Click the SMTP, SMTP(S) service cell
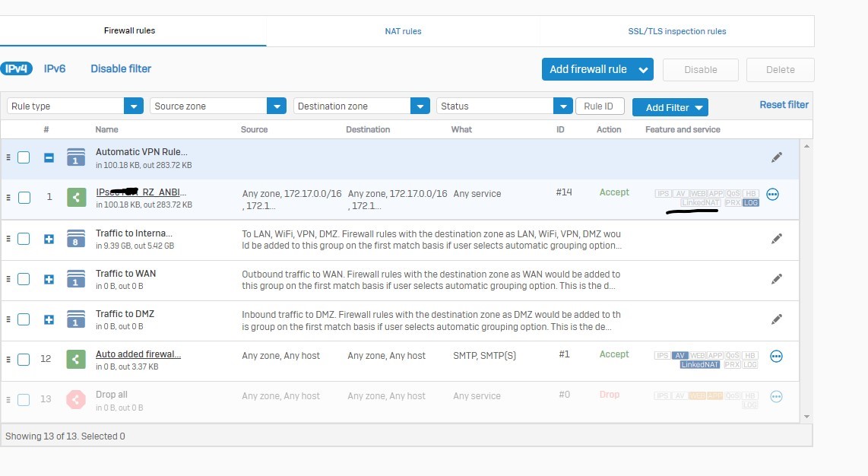868x476 pixels. (x=484, y=355)
